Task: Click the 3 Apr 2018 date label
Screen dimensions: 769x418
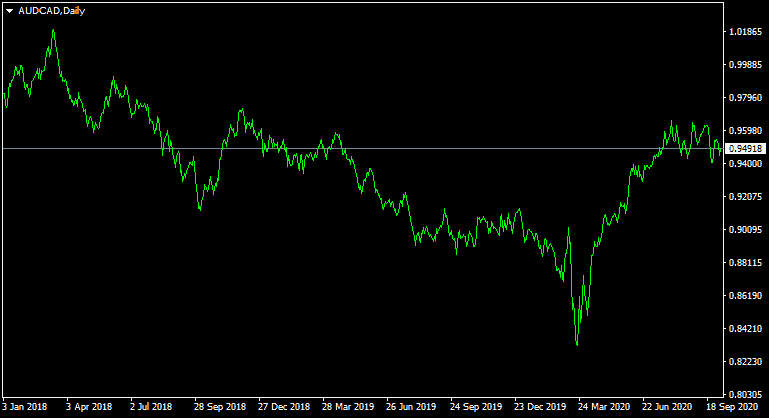Action: [89, 407]
